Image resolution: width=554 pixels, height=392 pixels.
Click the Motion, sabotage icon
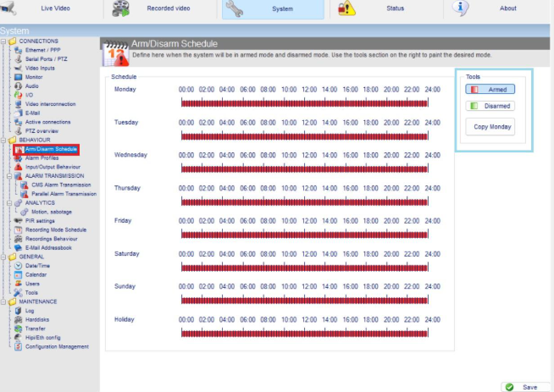click(25, 212)
